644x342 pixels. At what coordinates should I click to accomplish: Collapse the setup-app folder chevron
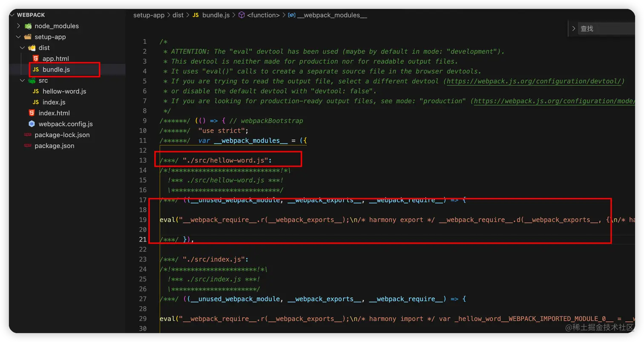click(x=18, y=37)
